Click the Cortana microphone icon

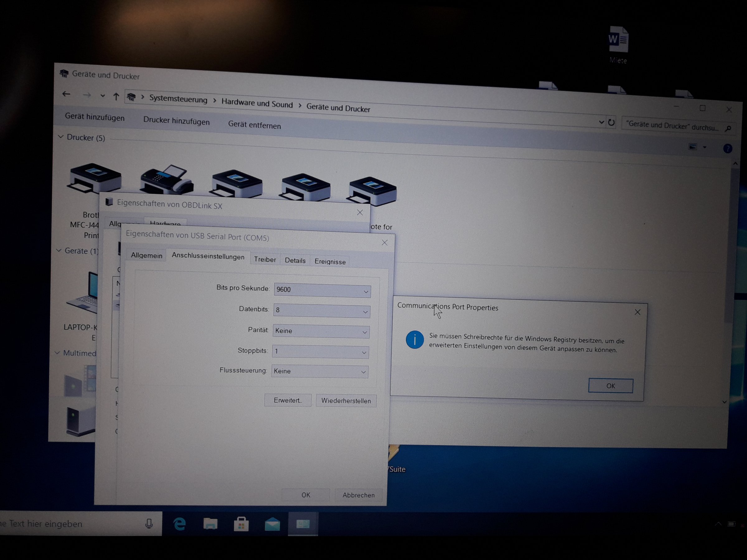(149, 524)
